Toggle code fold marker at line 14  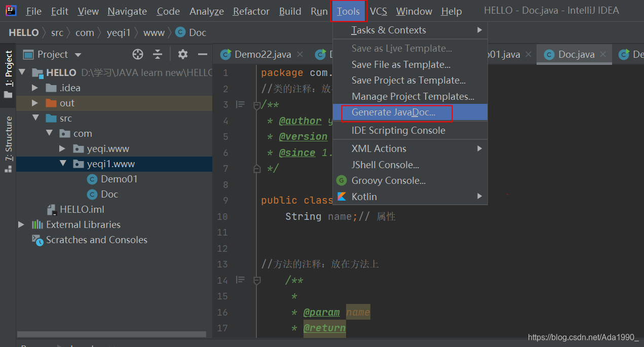coord(257,280)
